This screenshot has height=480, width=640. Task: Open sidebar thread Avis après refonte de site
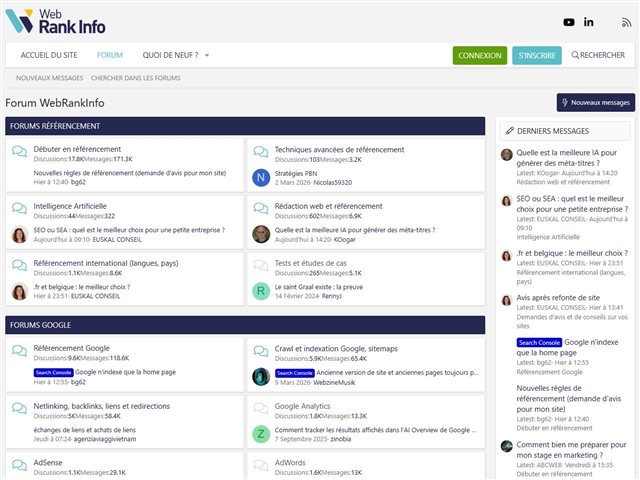[x=558, y=298]
